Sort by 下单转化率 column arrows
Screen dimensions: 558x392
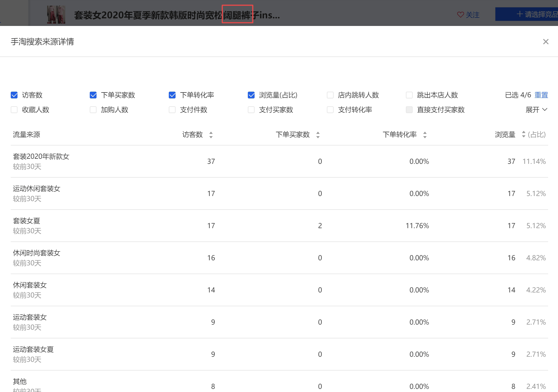(425, 135)
